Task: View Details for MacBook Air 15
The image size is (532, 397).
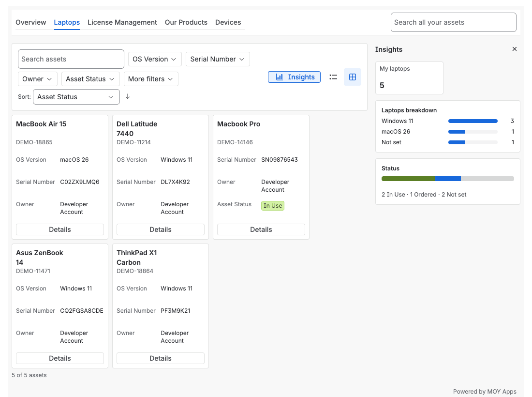Action: [59, 229]
